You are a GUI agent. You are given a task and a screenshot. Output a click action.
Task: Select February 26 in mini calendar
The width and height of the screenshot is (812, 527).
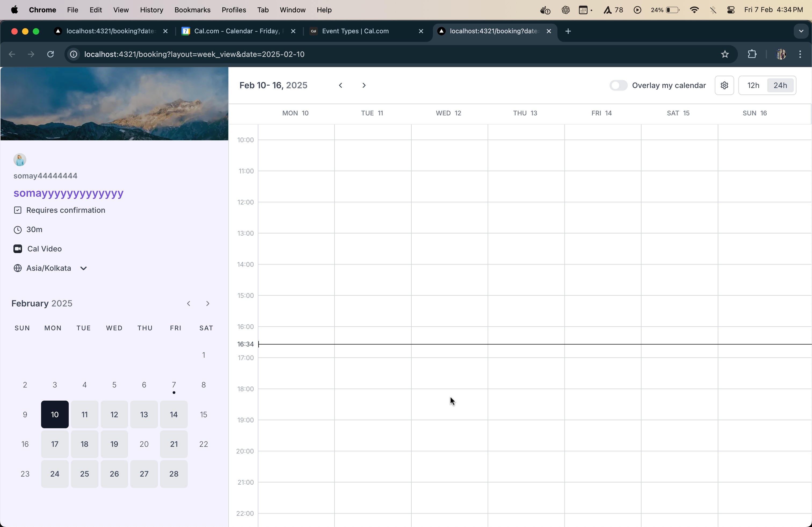tap(114, 474)
